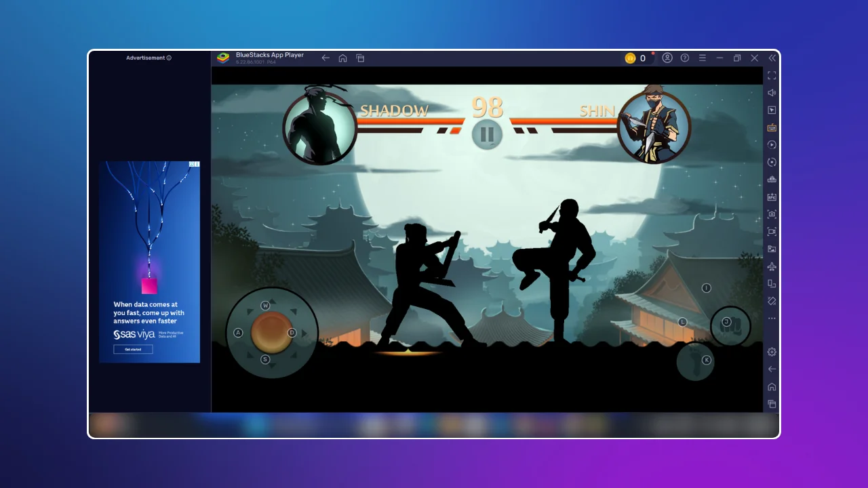868x488 pixels.
Task: Click the sidebar back arrow
Action: click(772, 369)
